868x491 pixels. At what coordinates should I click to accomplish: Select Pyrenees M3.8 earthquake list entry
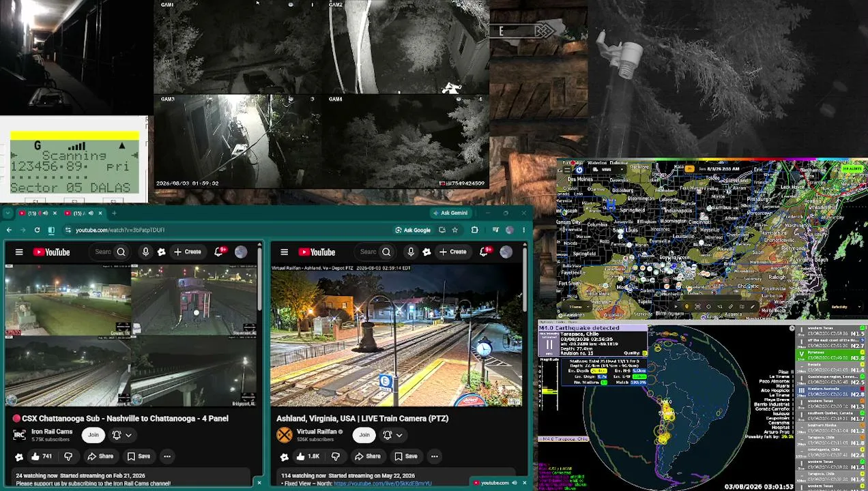tap(831, 355)
